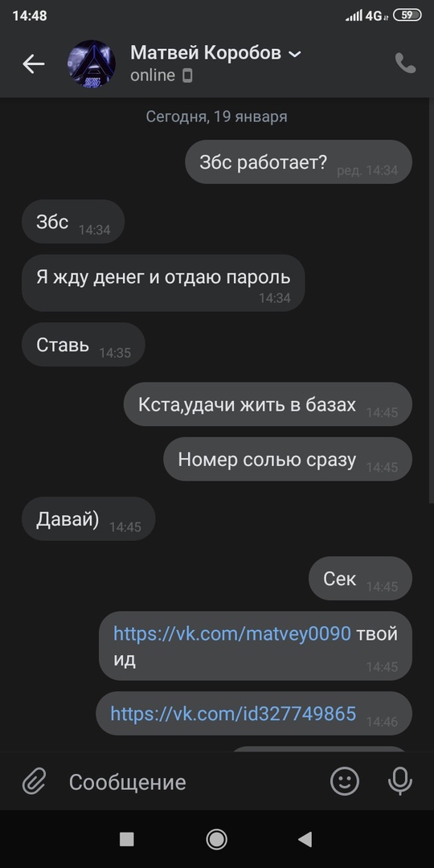Select the 'Збс работает?' message bubble
This screenshot has width=434, height=868.
coord(298,162)
